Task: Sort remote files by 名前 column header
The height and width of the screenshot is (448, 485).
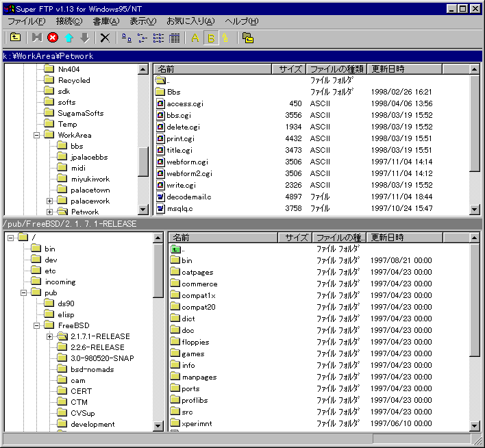Action: [x=223, y=238]
